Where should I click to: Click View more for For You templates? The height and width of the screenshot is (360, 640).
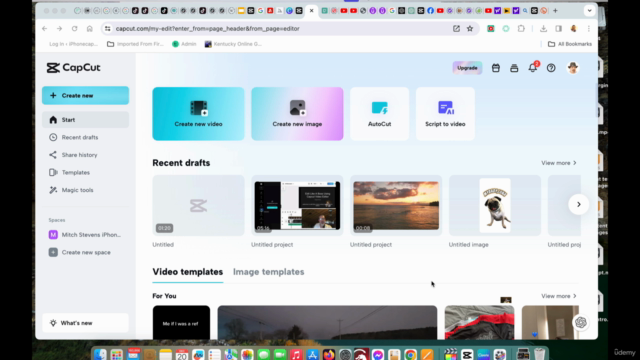tap(559, 296)
